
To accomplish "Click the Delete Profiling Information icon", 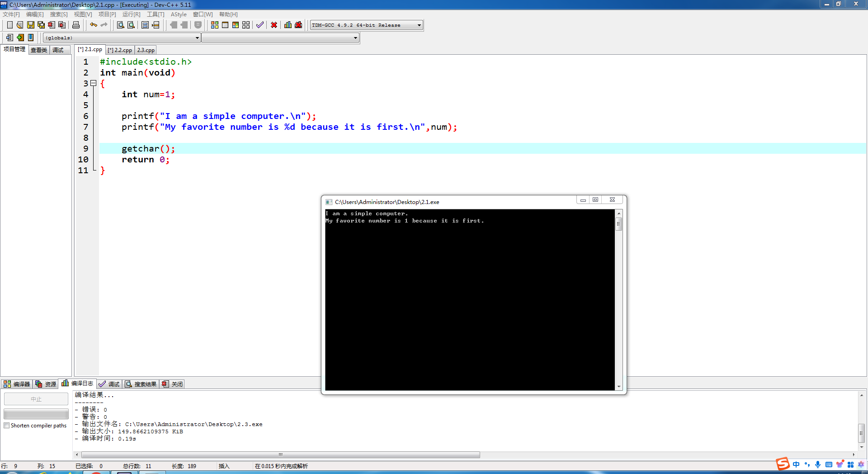I will (298, 25).
